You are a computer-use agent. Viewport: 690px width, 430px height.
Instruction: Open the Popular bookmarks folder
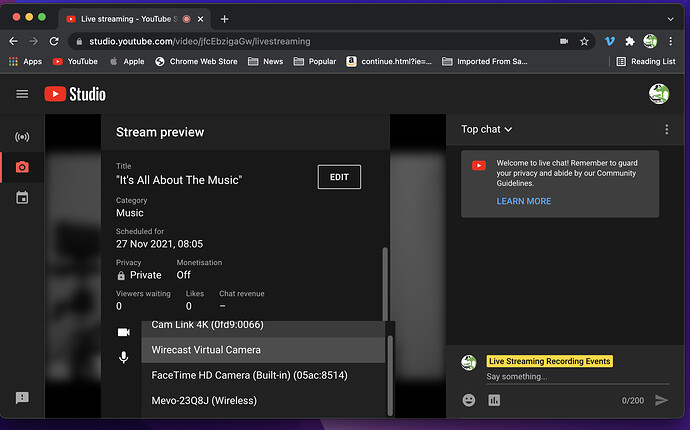click(315, 62)
